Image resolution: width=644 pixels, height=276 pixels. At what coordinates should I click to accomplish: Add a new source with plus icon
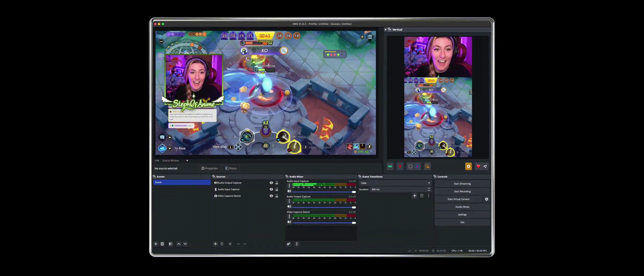215,244
